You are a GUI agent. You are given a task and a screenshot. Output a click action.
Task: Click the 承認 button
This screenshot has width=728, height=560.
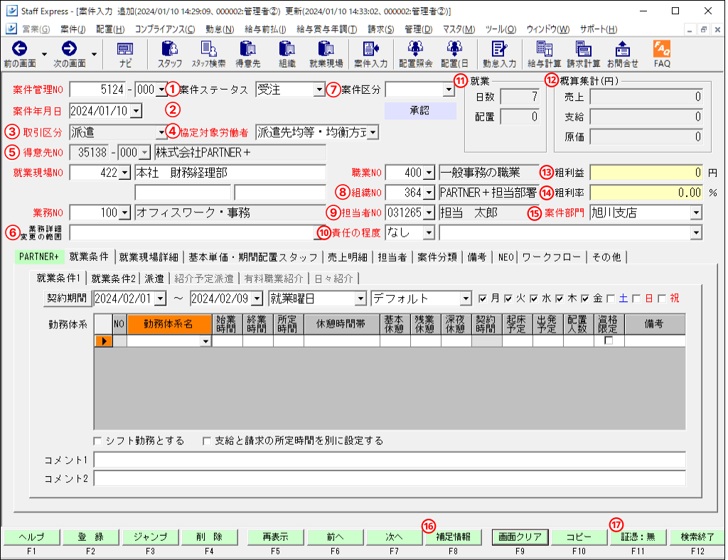tap(420, 110)
